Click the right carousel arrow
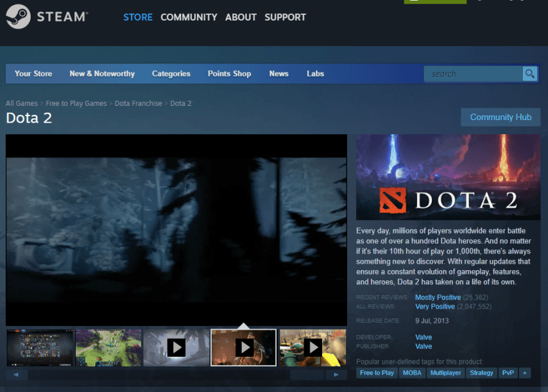This screenshot has width=548, height=392. (336, 373)
